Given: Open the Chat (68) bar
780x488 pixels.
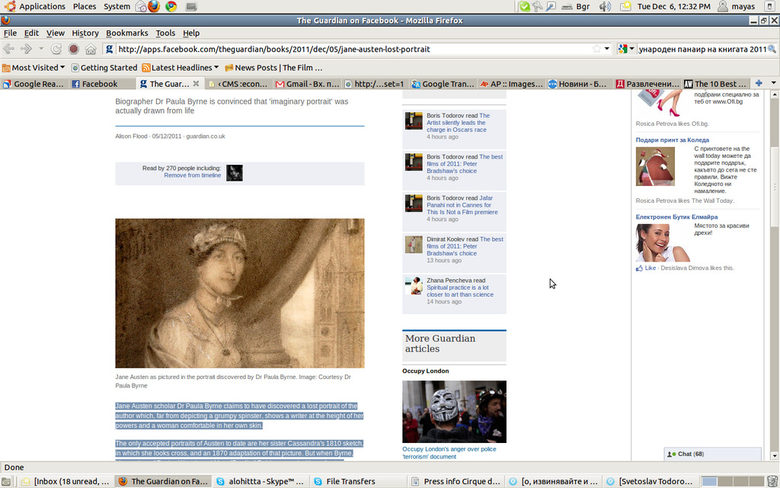Looking at the screenshot, I should click(712, 454).
